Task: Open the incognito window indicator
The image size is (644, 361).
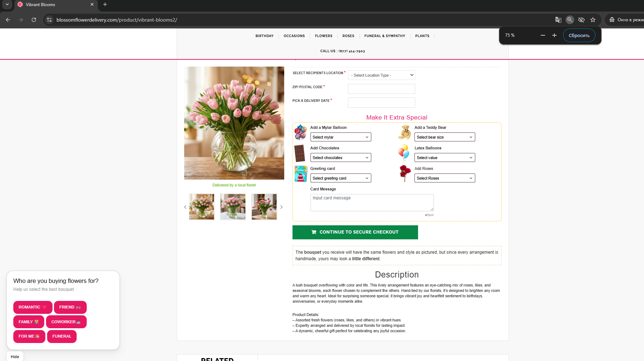Action: (626, 20)
